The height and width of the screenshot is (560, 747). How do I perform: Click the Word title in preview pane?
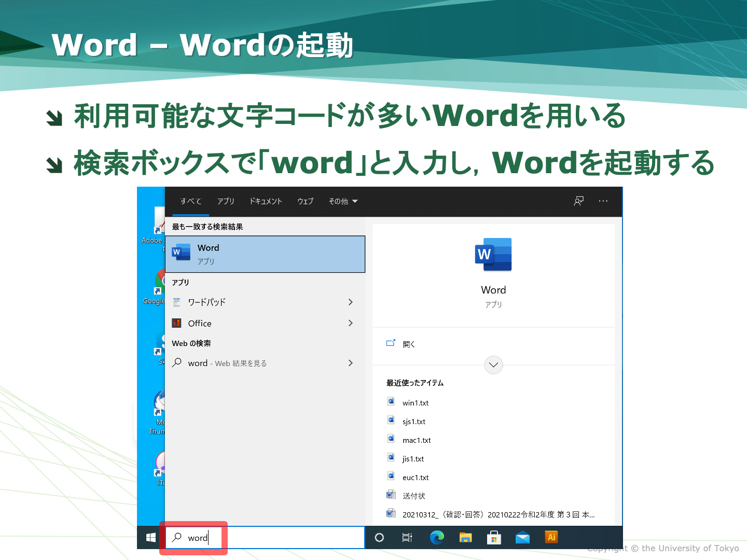493,290
